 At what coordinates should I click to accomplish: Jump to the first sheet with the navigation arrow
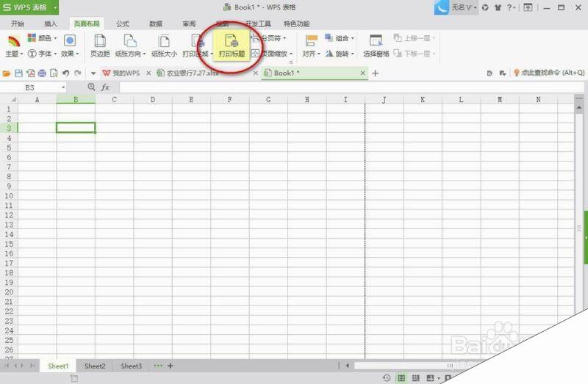(7, 366)
